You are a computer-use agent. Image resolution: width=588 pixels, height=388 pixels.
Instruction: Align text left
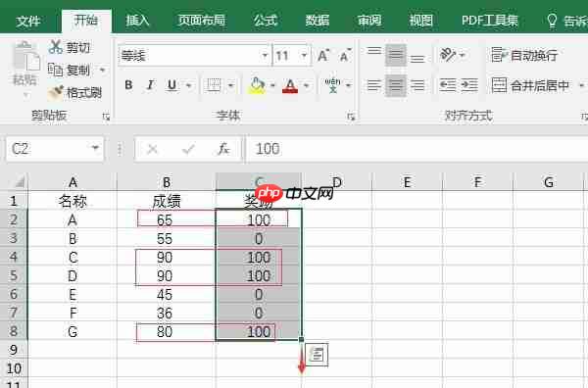[374, 85]
